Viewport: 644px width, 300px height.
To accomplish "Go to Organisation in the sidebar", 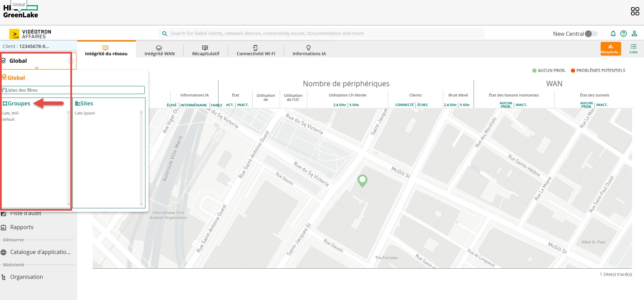I will pyautogui.click(x=26, y=277).
